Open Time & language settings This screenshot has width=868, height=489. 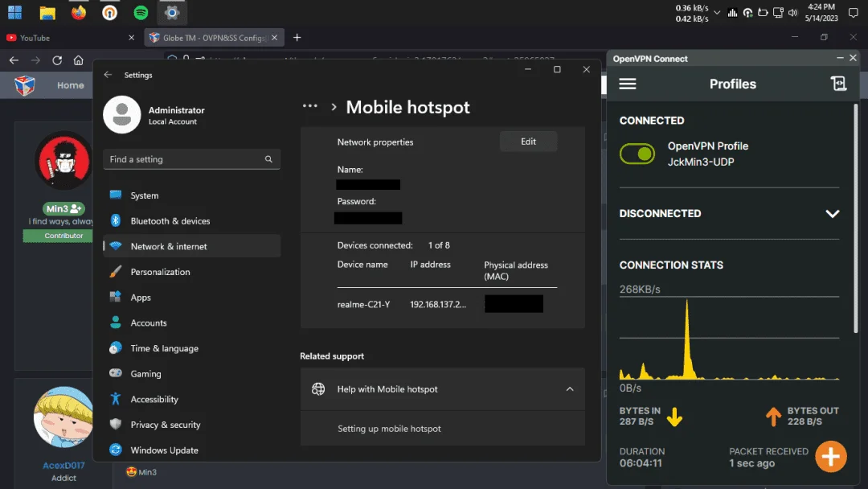coord(191,348)
